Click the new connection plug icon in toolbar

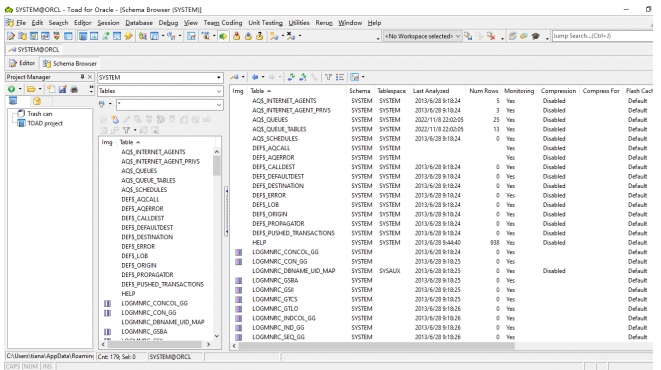274,36
